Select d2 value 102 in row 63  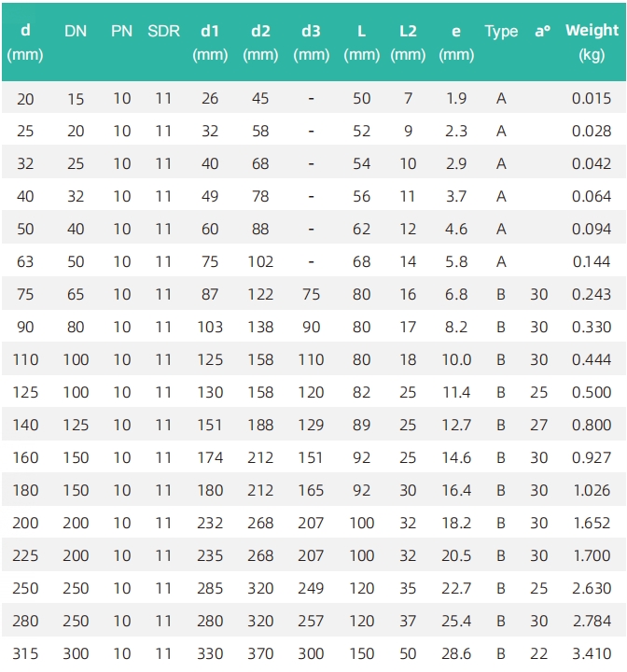[x=260, y=261]
